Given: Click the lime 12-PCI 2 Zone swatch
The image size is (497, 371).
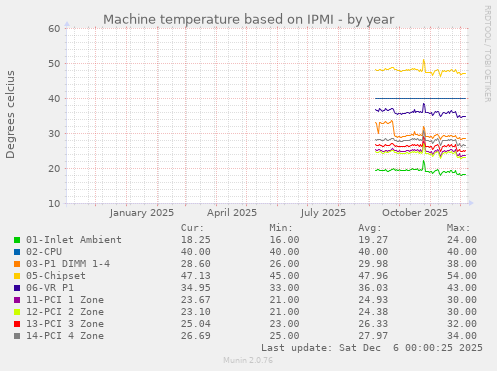Looking at the screenshot, I should (x=17, y=312).
